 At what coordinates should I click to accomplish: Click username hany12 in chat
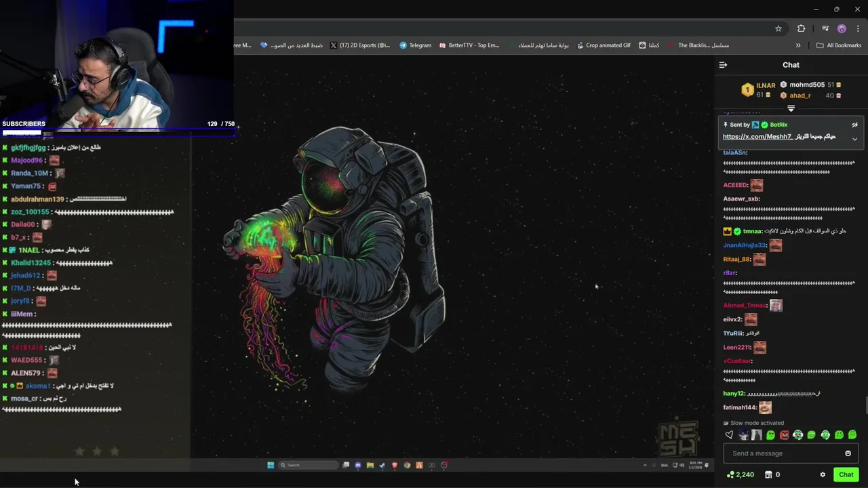(734, 394)
